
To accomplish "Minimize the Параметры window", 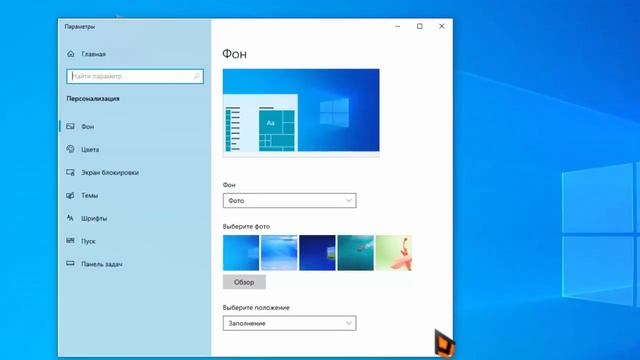I will [398, 26].
